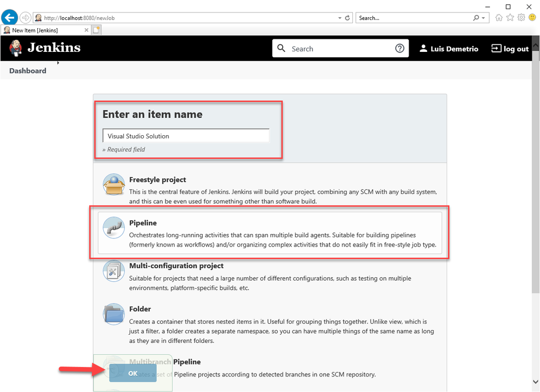Click the Jenkins title text in header
This screenshot has height=392, width=540.
coord(54,48)
